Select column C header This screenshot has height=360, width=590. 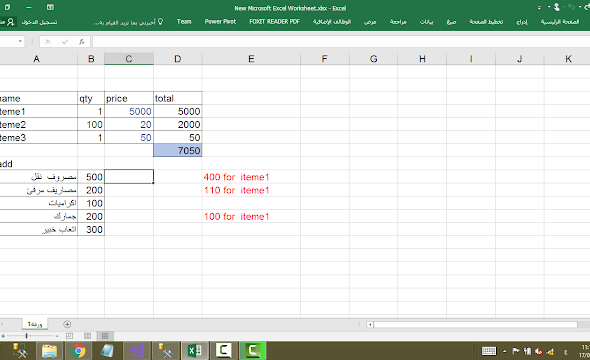(x=129, y=59)
